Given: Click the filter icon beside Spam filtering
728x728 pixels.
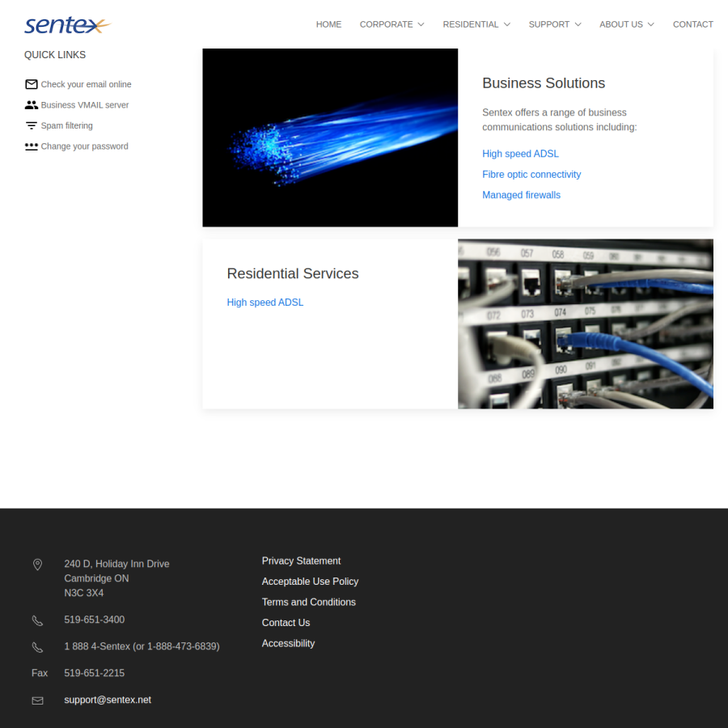Looking at the screenshot, I should [x=31, y=125].
